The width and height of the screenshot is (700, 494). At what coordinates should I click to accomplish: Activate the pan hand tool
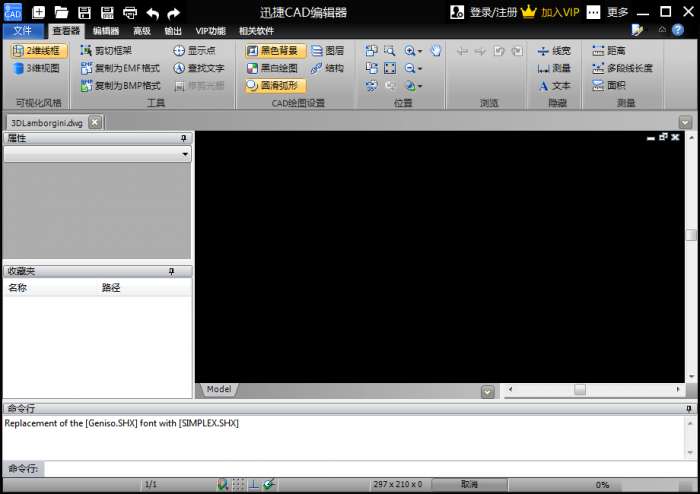click(x=436, y=51)
